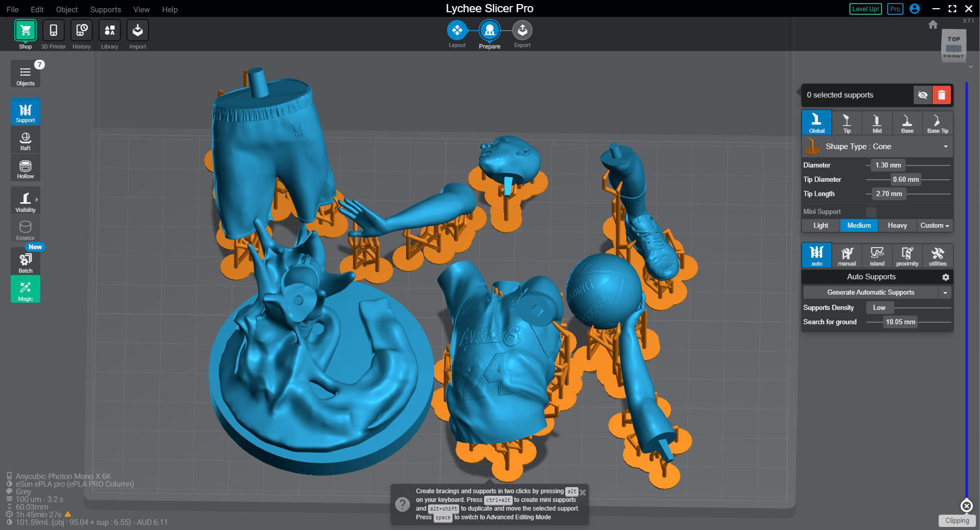Close the bracing tips popup

pos(583,492)
